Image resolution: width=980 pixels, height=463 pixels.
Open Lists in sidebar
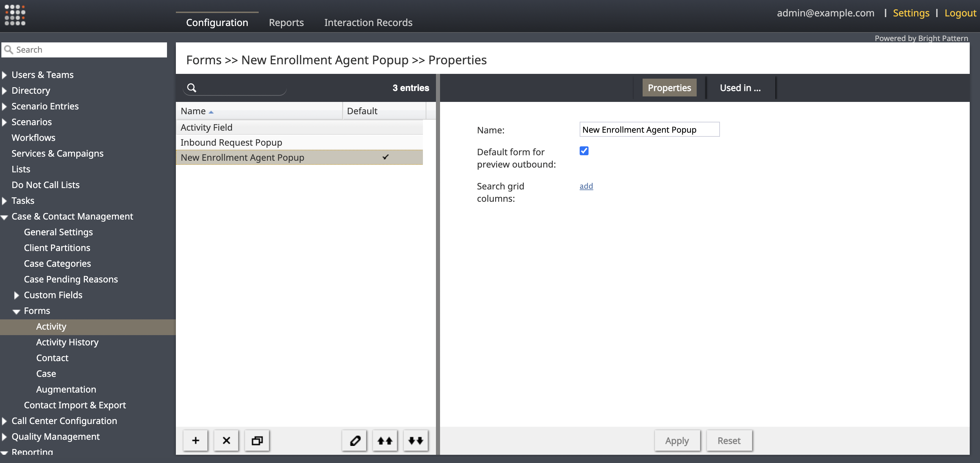(x=21, y=169)
